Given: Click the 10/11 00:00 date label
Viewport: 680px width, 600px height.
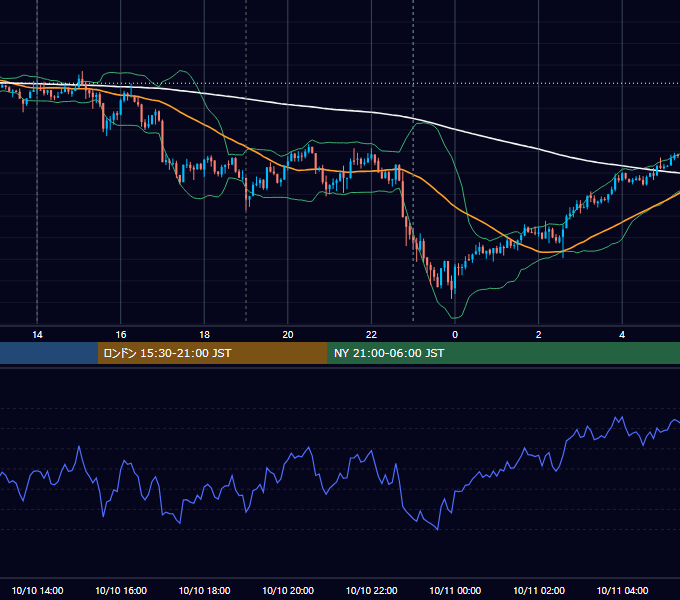Looking at the screenshot, I should tap(455, 590).
